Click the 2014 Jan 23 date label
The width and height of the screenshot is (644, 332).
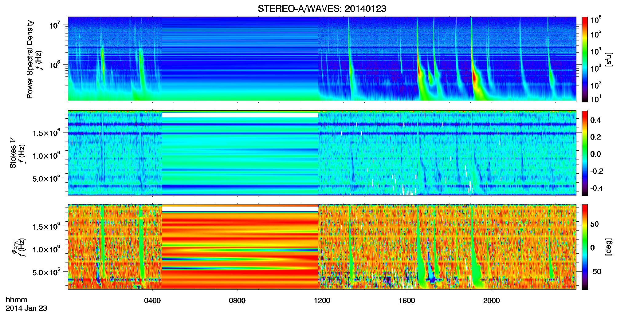click(26, 308)
